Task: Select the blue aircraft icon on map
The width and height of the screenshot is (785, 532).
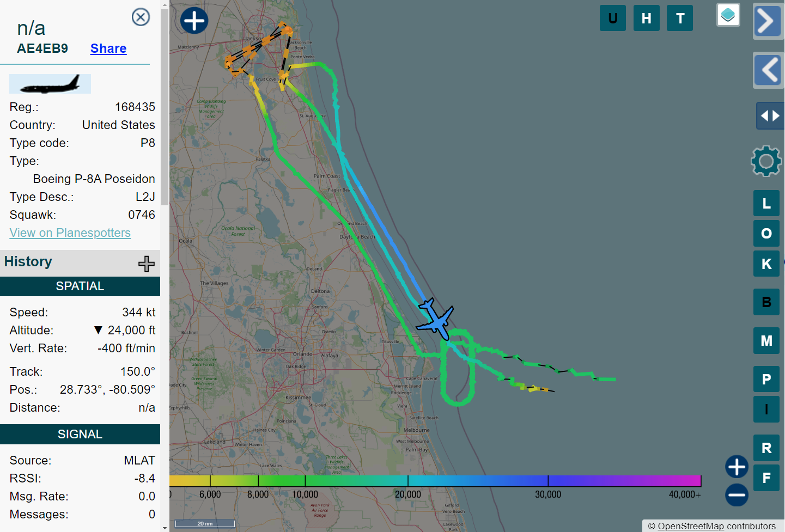Action: (x=435, y=320)
